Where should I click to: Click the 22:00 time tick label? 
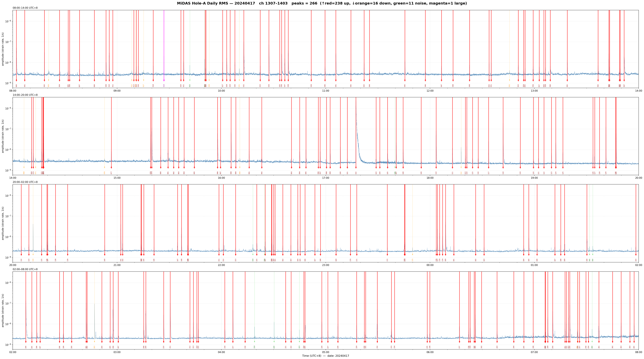pyautogui.click(x=221, y=265)
